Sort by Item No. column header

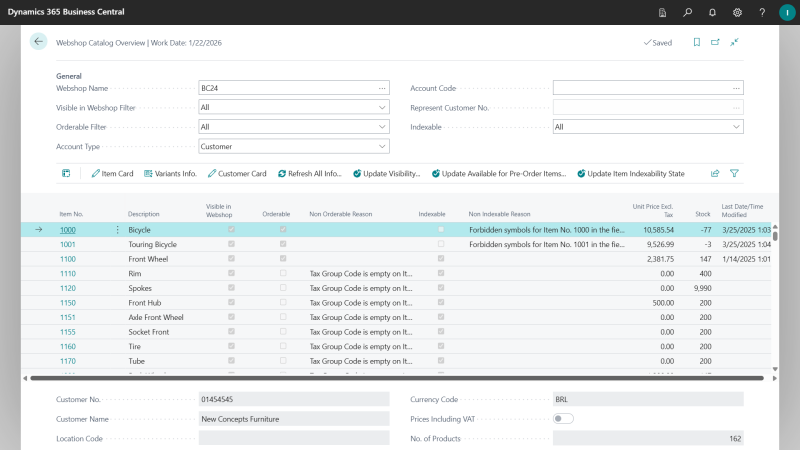[71, 214]
